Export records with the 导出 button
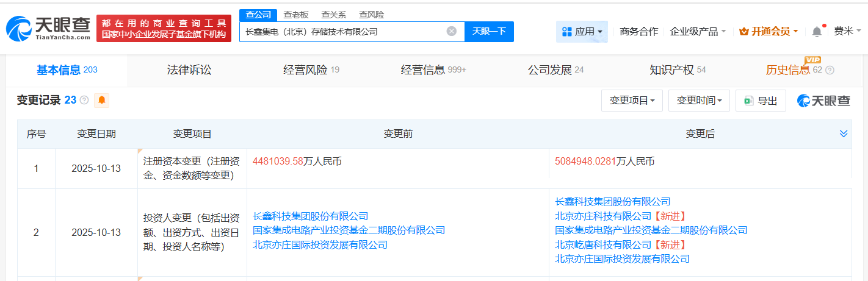 tap(761, 101)
